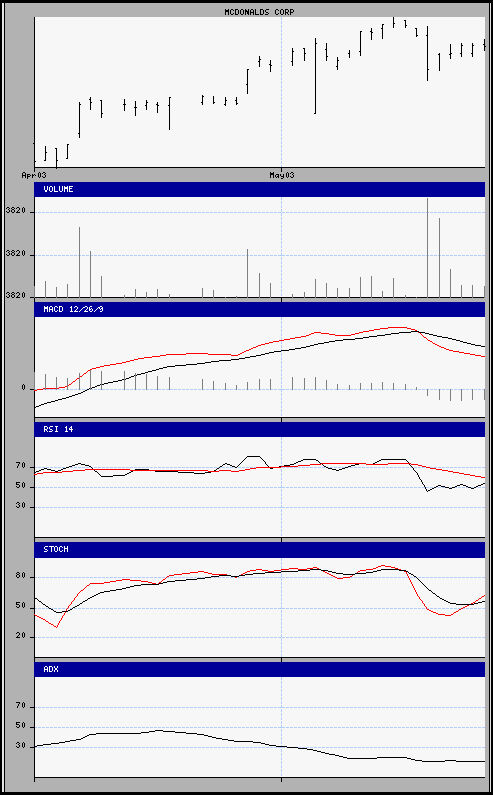Click the RSI 30 level label
Image resolution: width=493 pixels, height=795 pixels.
click(20, 507)
